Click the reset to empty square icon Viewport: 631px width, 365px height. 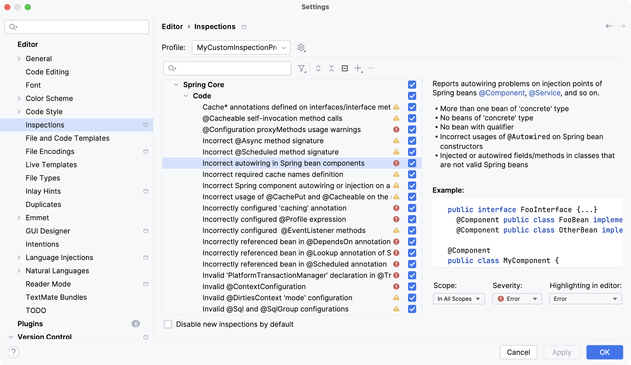[345, 68]
